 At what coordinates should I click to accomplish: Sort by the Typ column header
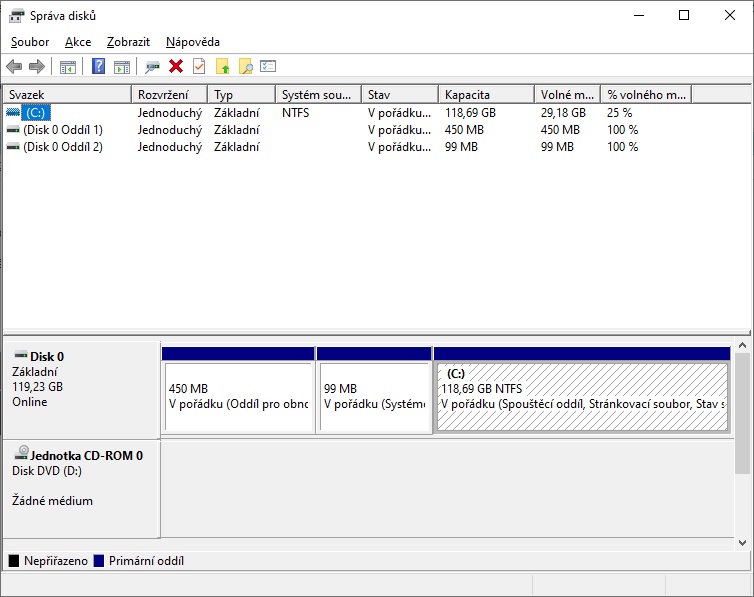(x=242, y=95)
